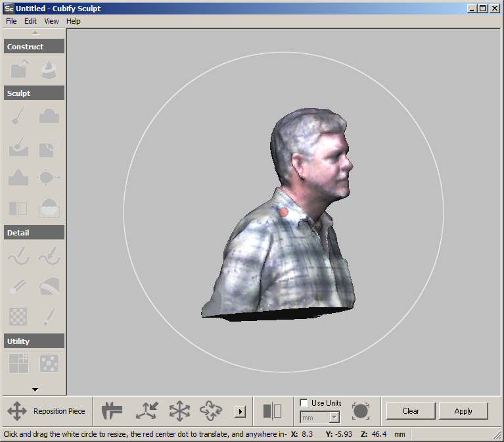Select the checkerboard texture Detail tool

tap(18, 317)
